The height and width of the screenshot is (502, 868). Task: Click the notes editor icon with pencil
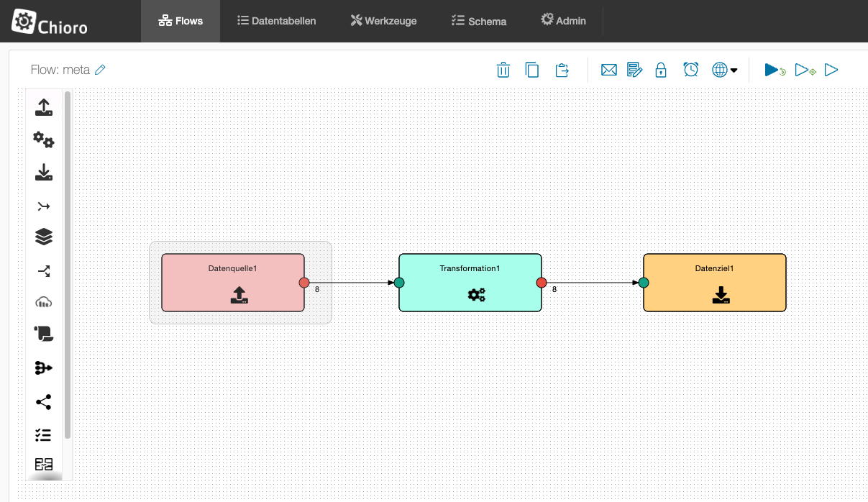coord(634,70)
